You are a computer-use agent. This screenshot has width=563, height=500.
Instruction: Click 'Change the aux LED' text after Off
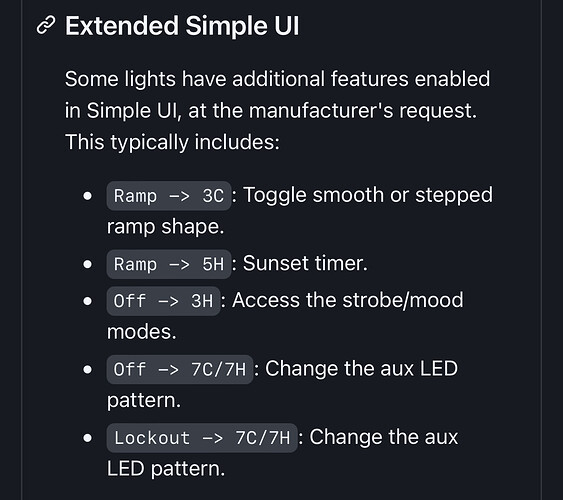tap(361, 369)
